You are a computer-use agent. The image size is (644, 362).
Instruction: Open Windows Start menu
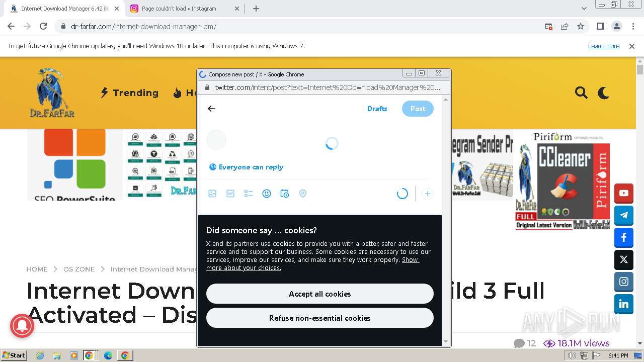[x=14, y=355]
